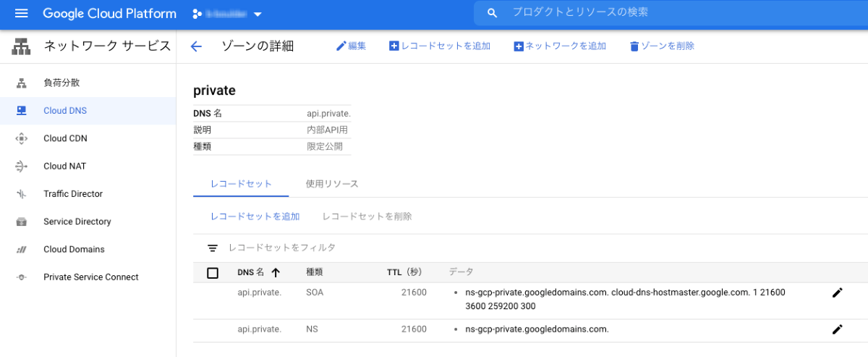Image resolution: width=868 pixels, height=357 pixels.
Task: Click the TTL (秒) column header
Action: (x=404, y=273)
